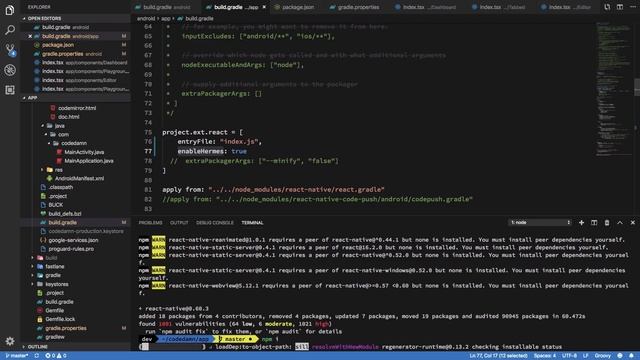
Task: Close the active build.gradle app tab
Action: (x=264, y=7)
